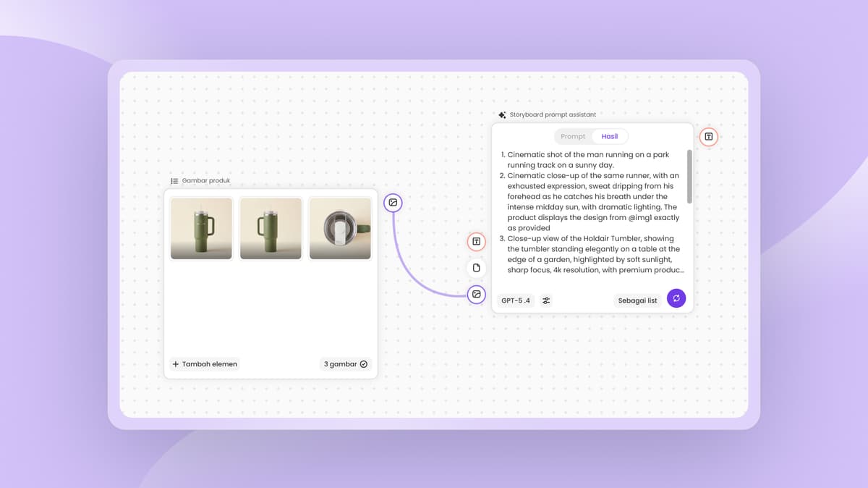
Task: Click the plus icon in Tambah elemen
Action: pos(176,364)
